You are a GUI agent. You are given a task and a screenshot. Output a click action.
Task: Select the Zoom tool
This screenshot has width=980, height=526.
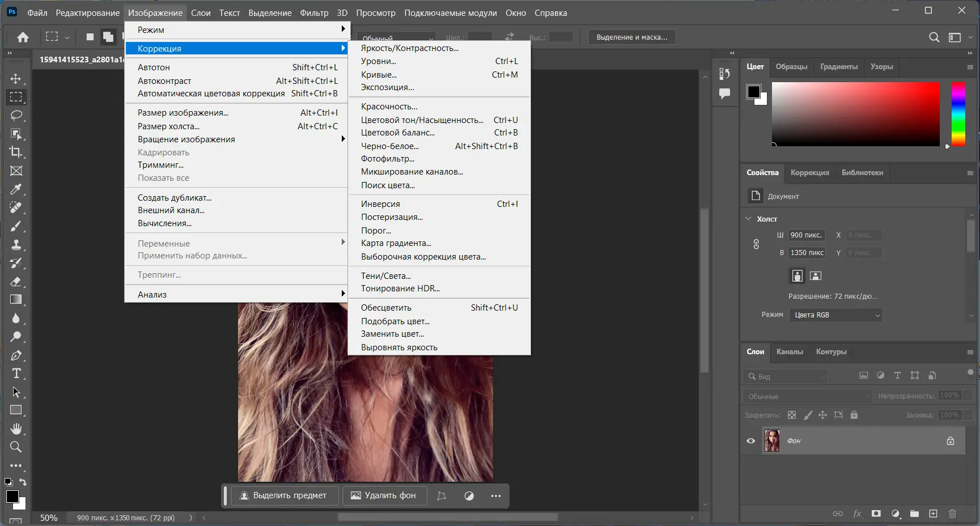(16, 447)
